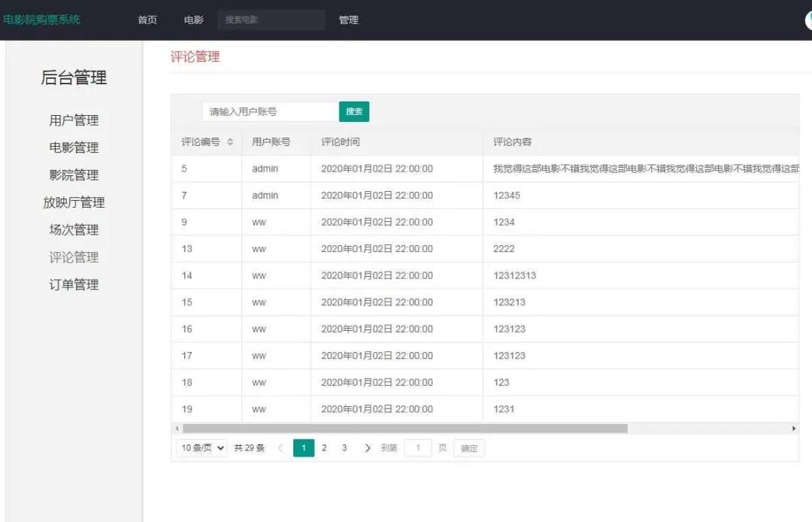Click the 搜索电影 search box in navbar

[x=271, y=20]
